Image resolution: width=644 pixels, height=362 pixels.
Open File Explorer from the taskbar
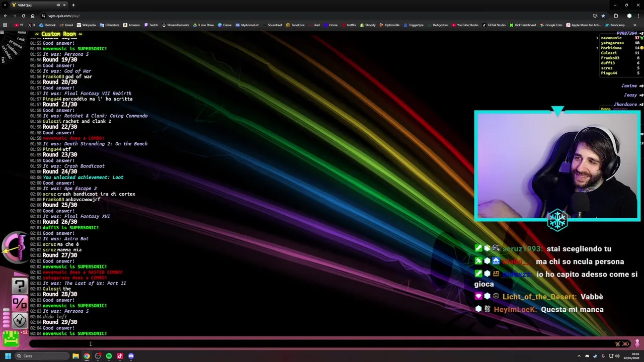tap(75, 356)
